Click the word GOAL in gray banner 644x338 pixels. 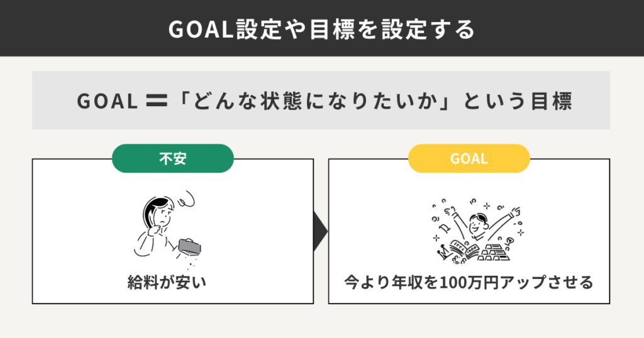click(x=106, y=101)
